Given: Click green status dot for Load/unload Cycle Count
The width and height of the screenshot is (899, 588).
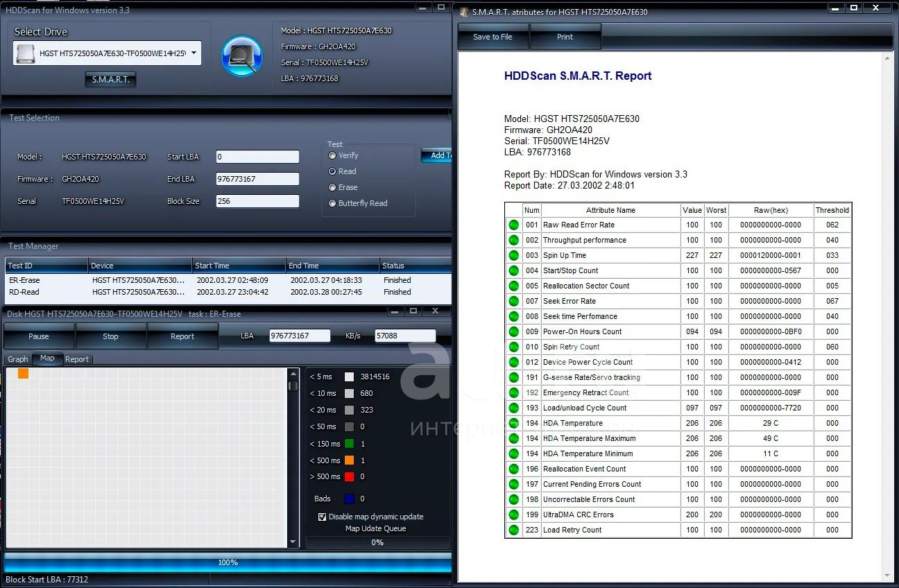Looking at the screenshot, I should pos(513,408).
